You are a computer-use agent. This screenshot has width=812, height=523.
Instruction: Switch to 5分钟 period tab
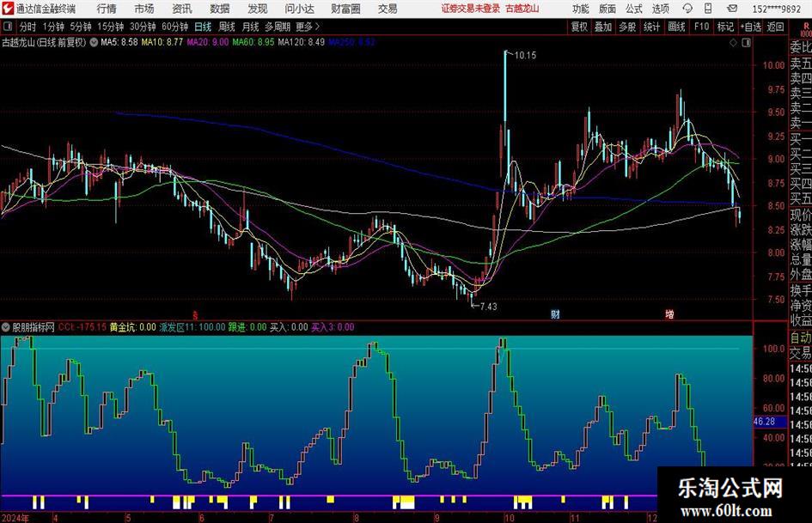point(81,27)
